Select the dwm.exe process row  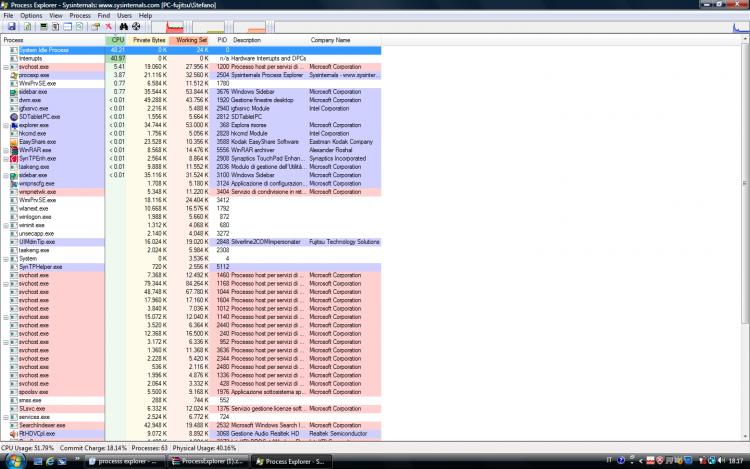coord(191,100)
